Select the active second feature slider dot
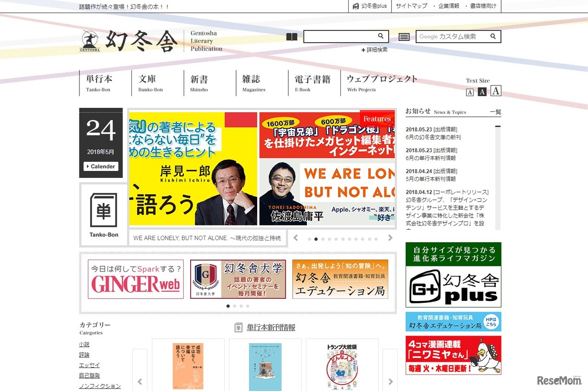588x391 pixels. coord(316,239)
